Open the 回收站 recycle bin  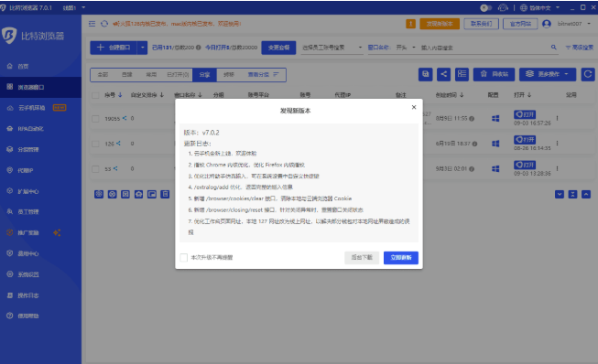tap(494, 74)
